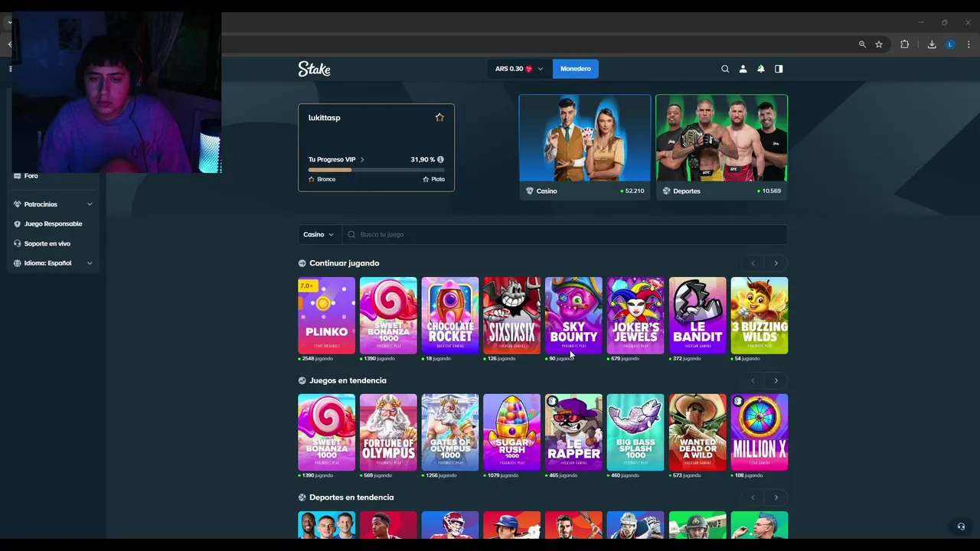This screenshot has height=551, width=980.
Task: Open the live support headset bubble
Action: (961, 527)
